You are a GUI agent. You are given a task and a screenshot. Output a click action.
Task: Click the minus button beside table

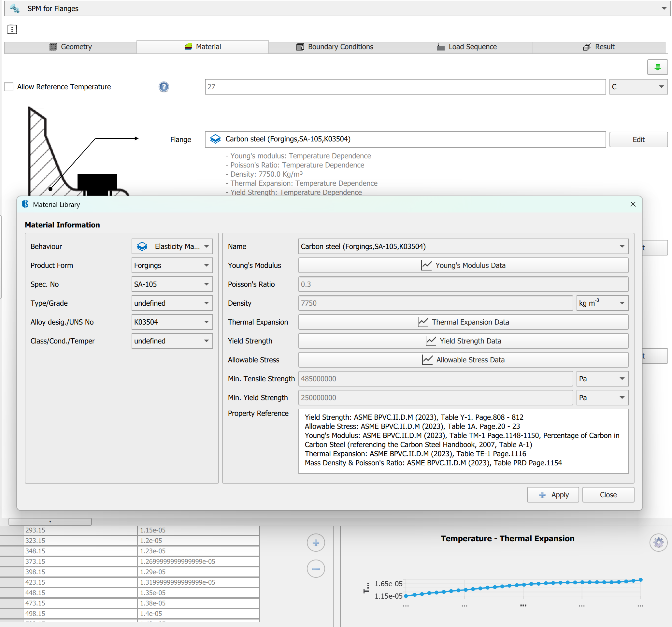coord(315,568)
